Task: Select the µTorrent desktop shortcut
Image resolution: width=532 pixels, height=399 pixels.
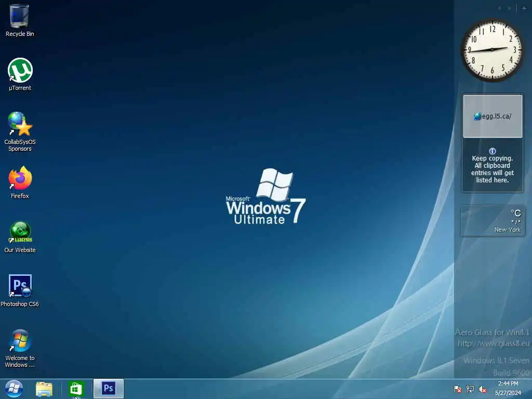Action: 20,74
